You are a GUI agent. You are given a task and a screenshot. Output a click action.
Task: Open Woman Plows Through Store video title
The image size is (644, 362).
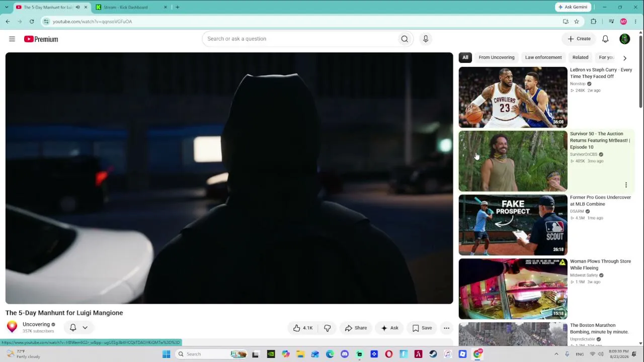click(x=600, y=264)
